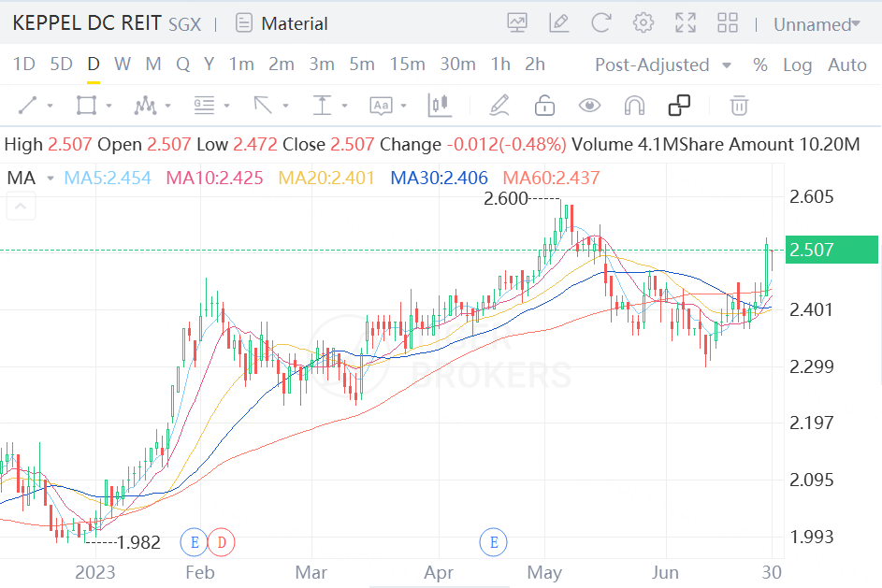Click the MA10:2.425 legend label
882x588 pixels.
[x=214, y=178]
